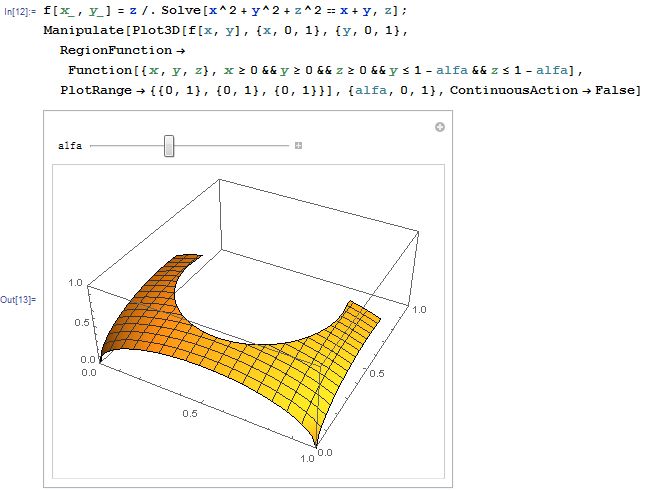
Task: Click the 0.5 label on the front bottom axis
Action: (190, 413)
